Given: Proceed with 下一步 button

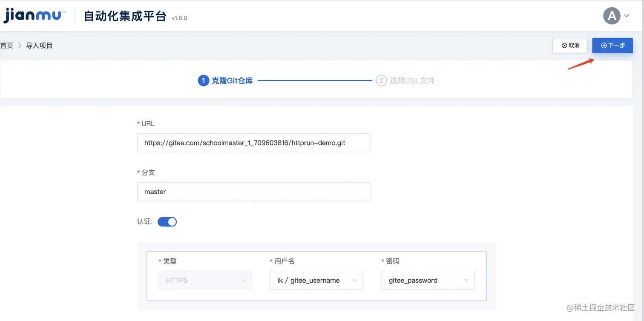Looking at the screenshot, I should pos(612,46).
